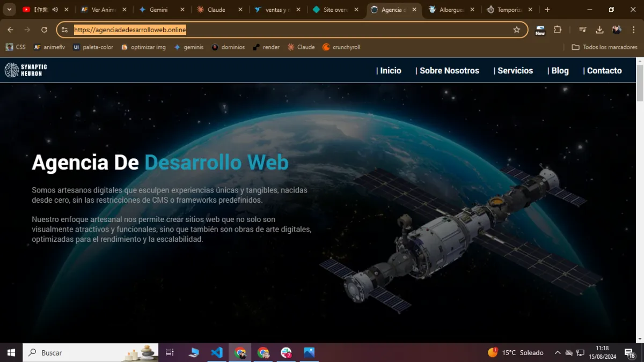
Task: Open the animeflv bookmark
Action: click(49, 47)
